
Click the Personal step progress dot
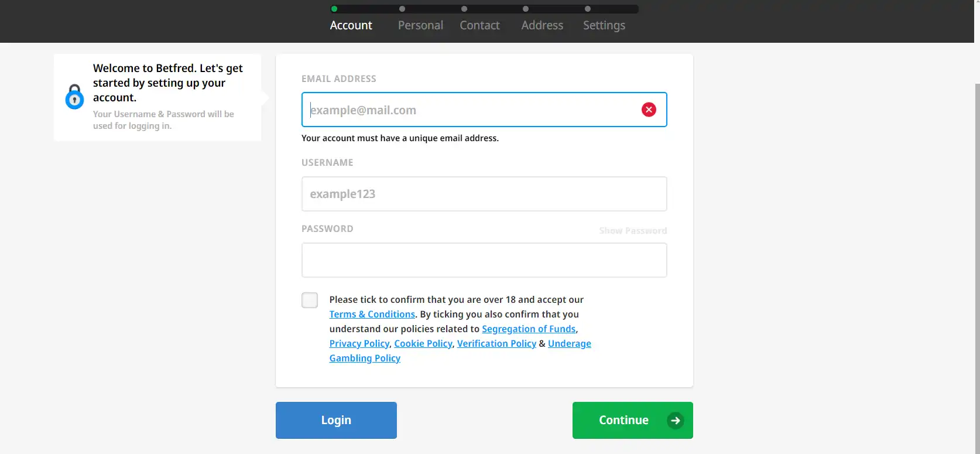point(402,9)
